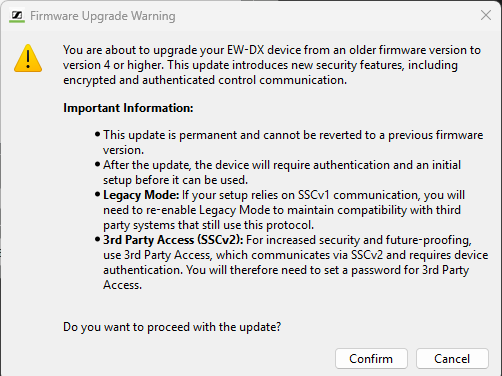This screenshot has width=502, height=376.
Task: Close the Firmware Upgrade Warning dialog
Action: coord(486,15)
